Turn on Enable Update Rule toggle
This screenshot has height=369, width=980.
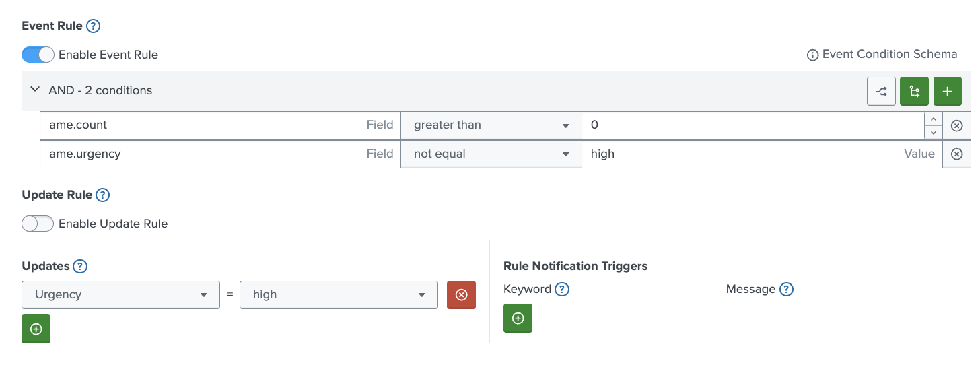[38, 224]
